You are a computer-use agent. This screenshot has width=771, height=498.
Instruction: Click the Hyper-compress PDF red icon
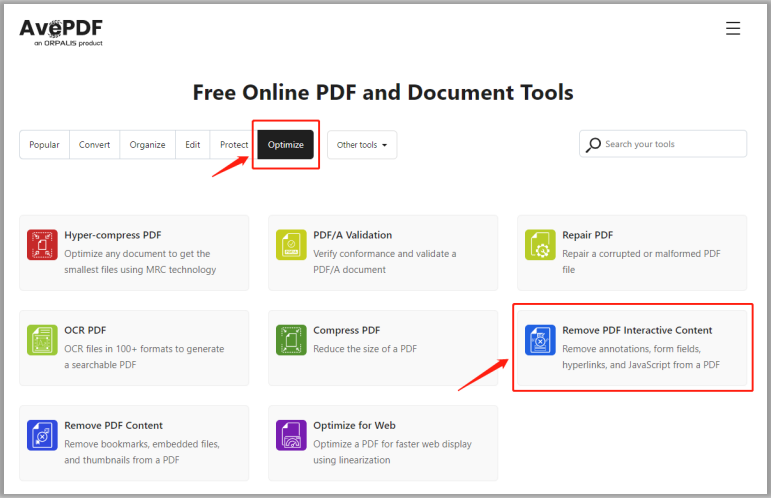[42, 244]
